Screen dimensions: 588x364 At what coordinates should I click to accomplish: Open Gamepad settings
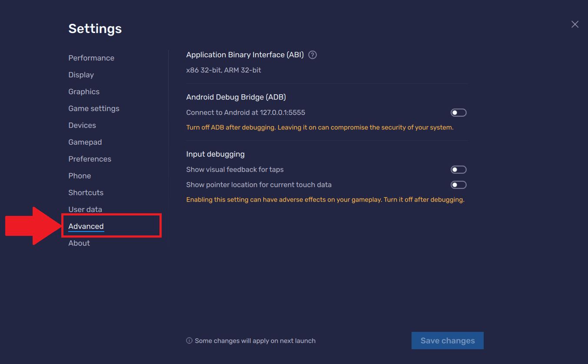tap(85, 142)
